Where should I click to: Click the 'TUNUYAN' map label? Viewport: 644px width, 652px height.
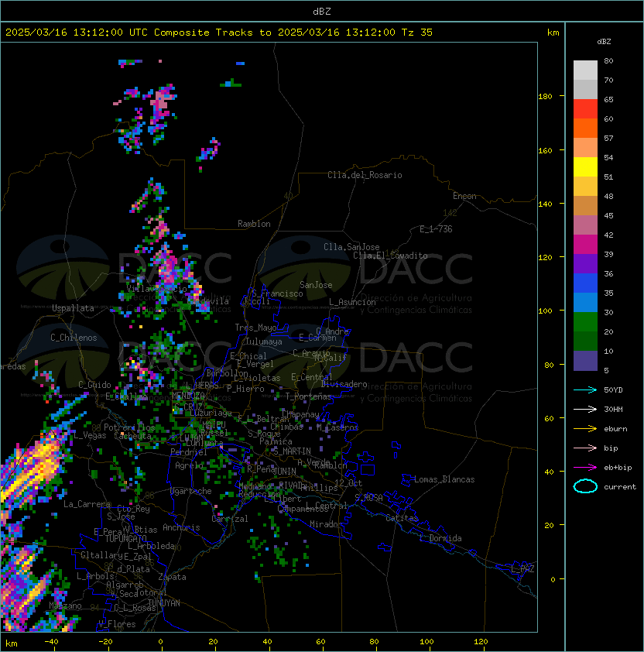(164, 603)
